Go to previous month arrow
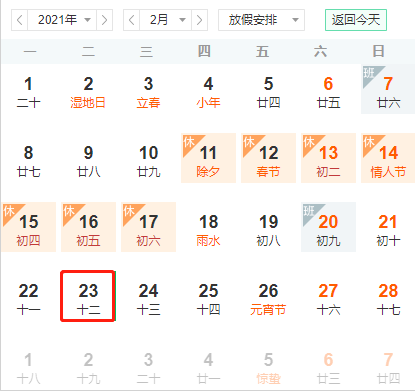The height and width of the screenshot is (391, 415). 132,20
